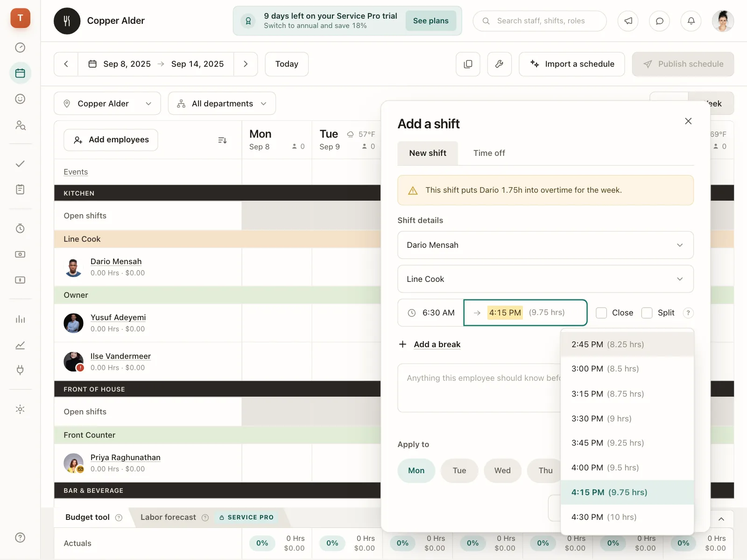Click the Split help question mark icon

coord(688,313)
